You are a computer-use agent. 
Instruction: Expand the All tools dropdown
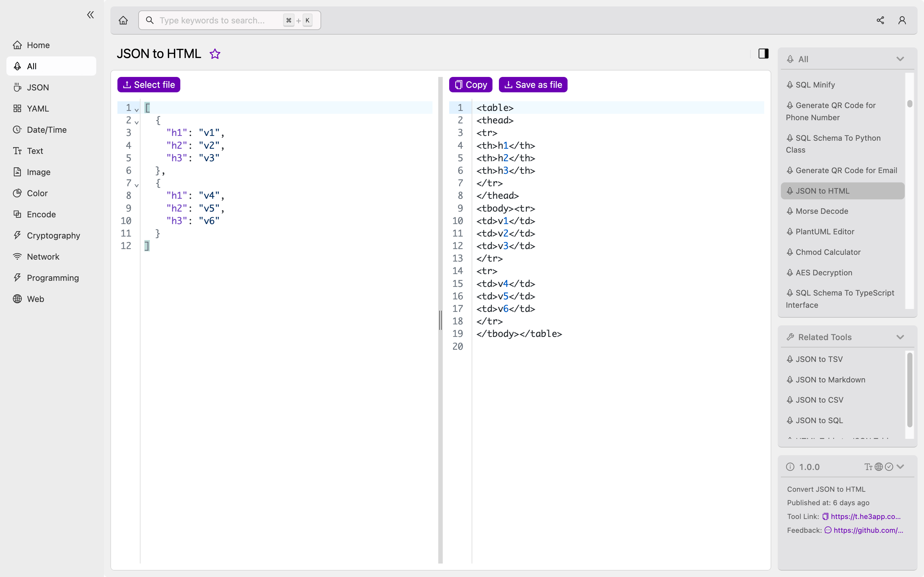coord(900,59)
